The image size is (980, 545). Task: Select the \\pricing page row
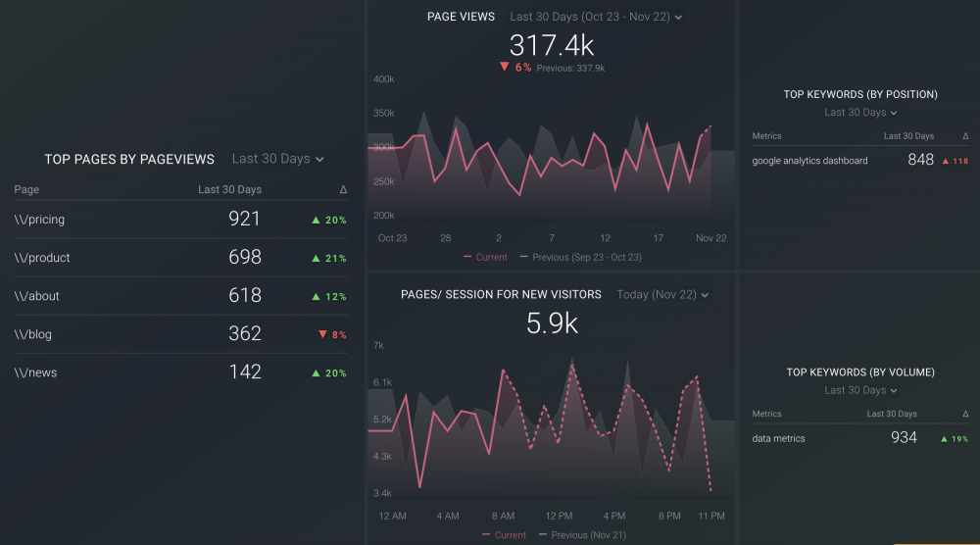point(40,220)
